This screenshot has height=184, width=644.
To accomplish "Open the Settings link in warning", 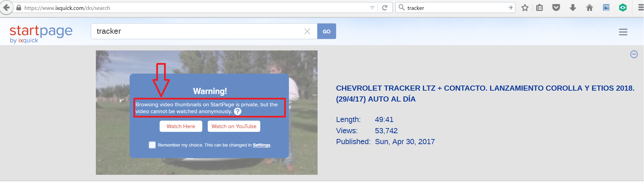I will click(261, 145).
